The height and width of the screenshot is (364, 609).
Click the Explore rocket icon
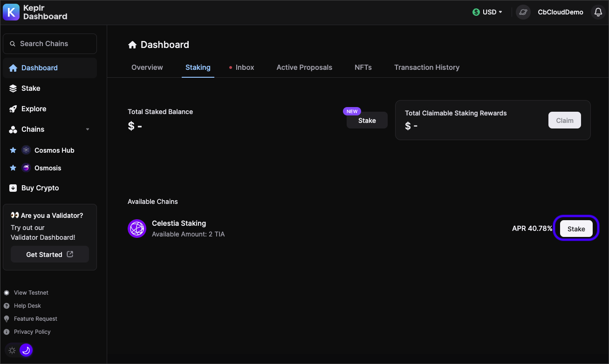click(x=13, y=109)
